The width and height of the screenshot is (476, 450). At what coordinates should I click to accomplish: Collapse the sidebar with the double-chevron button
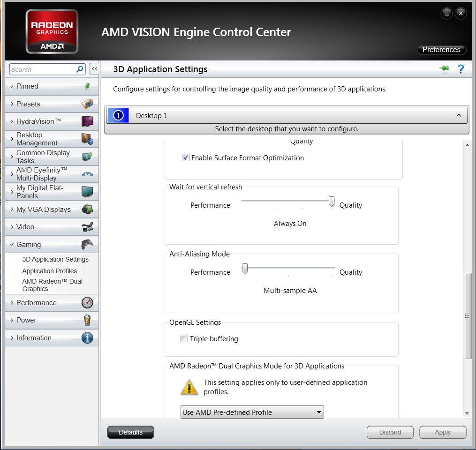click(x=94, y=69)
